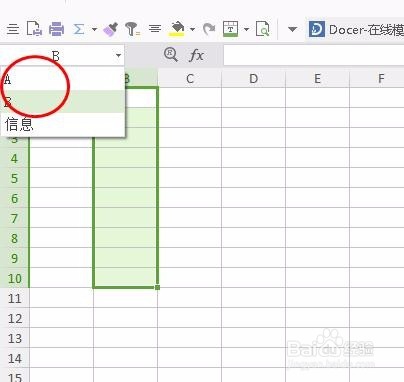Click the AutoSum sigma icon
Screen dimensions: 404x382
point(79,29)
